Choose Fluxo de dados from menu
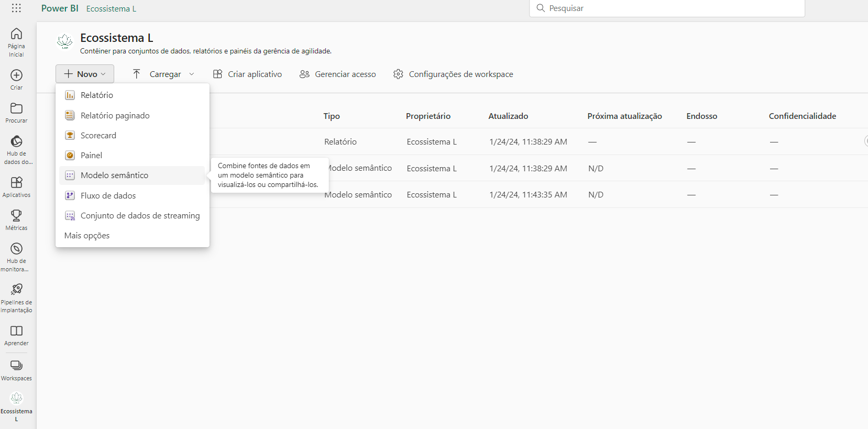The width and height of the screenshot is (868, 429). tap(132, 196)
